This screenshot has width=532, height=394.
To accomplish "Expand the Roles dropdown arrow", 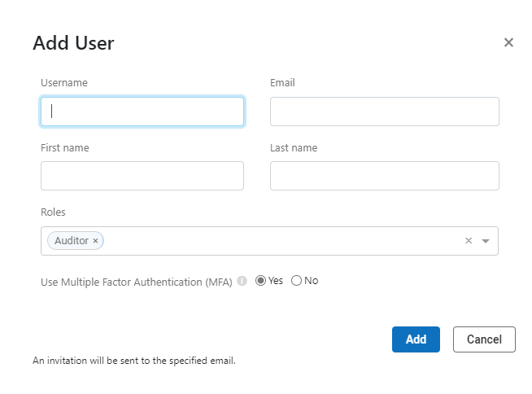I will pyautogui.click(x=486, y=241).
